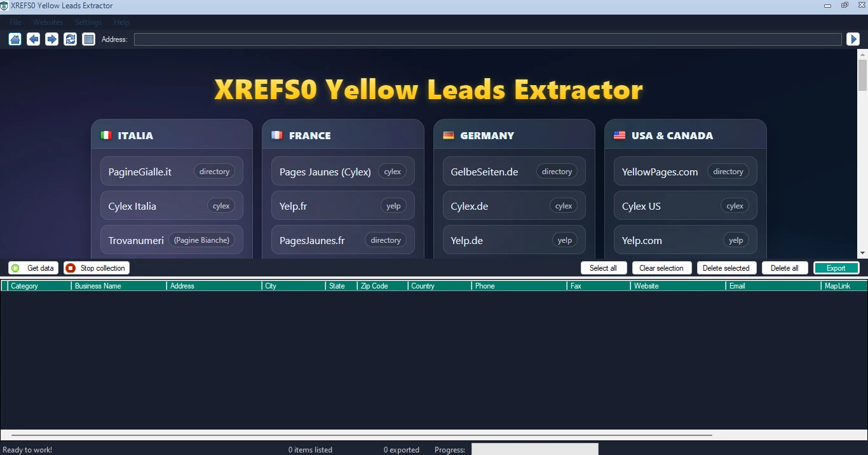Click the Address column header in grid
This screenshot has height=455, width=868.
214,286
